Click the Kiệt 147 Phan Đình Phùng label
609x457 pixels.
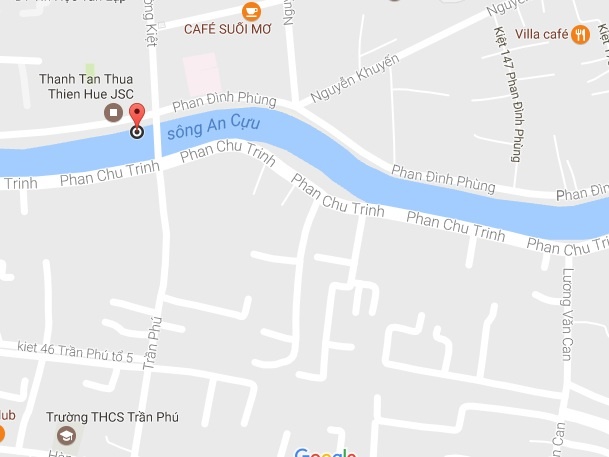click(510, 94)
